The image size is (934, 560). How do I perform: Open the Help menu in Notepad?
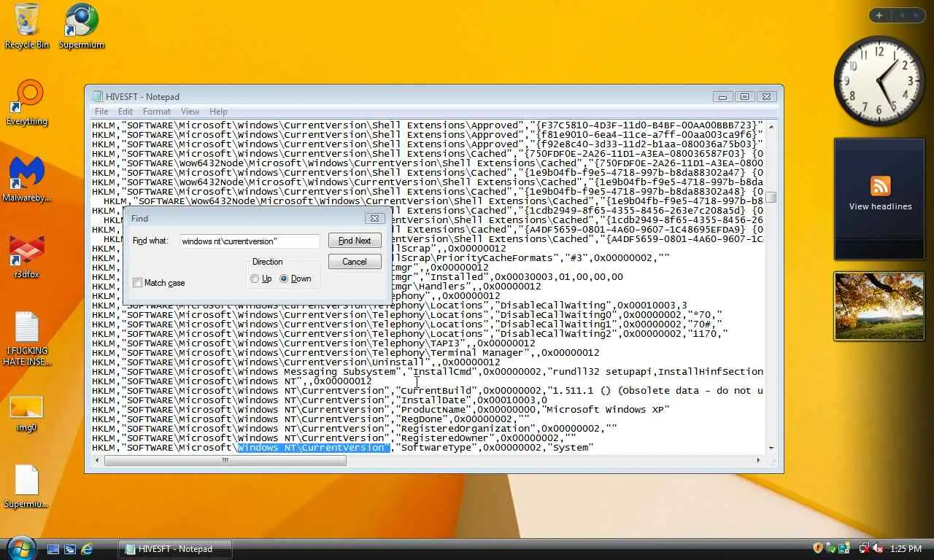(x=218, y=112)
